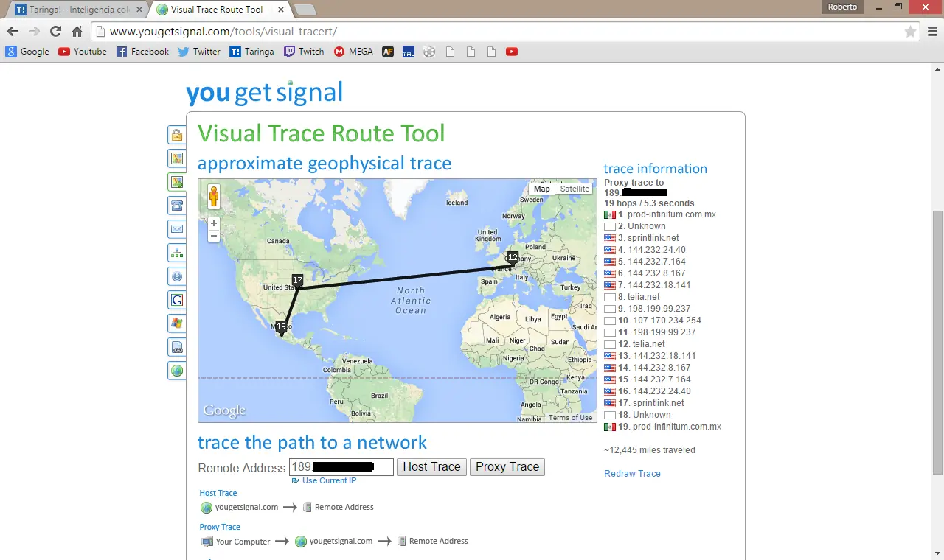Switch the map to Map view

coord(542,189)
